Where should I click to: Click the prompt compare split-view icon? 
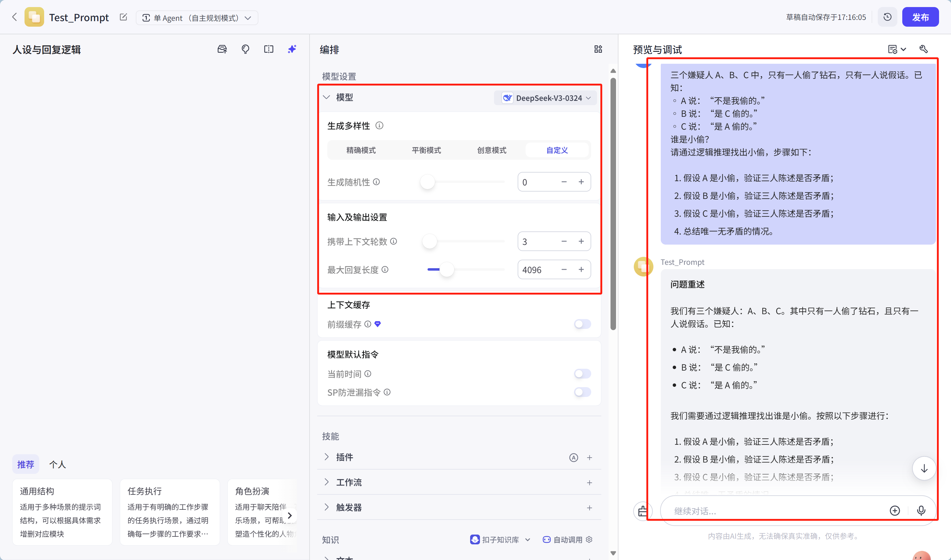268,49
